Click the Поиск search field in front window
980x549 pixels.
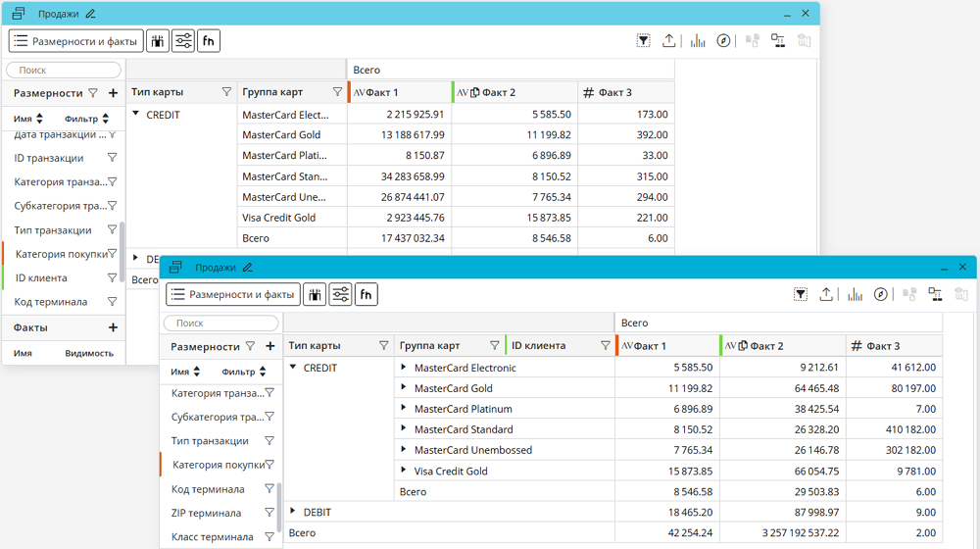[x=220, y=323]
